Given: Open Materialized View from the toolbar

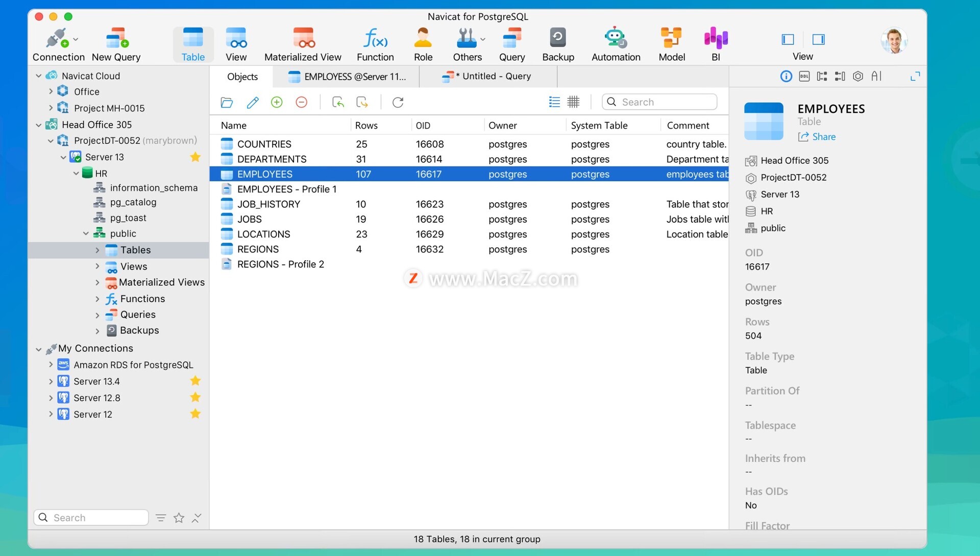Looking at the screenshot, I should click(303, 44).
